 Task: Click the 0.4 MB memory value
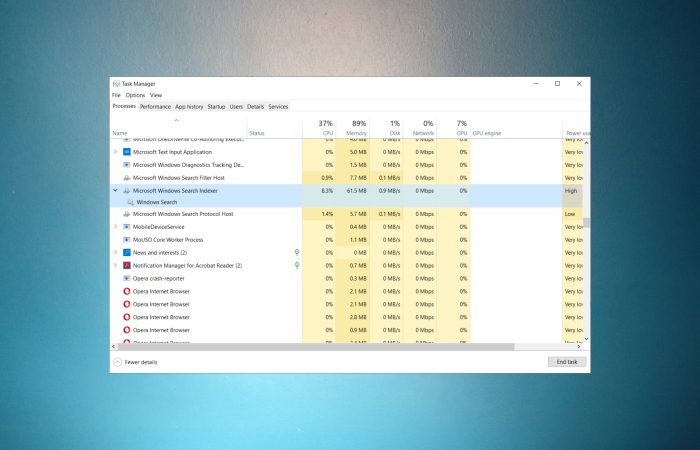click(x=358, y=227)
